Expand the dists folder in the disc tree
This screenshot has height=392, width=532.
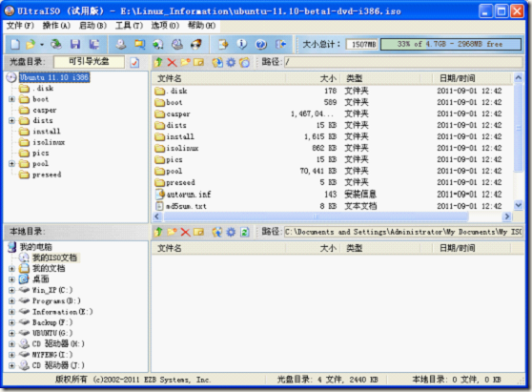(11, 120)
